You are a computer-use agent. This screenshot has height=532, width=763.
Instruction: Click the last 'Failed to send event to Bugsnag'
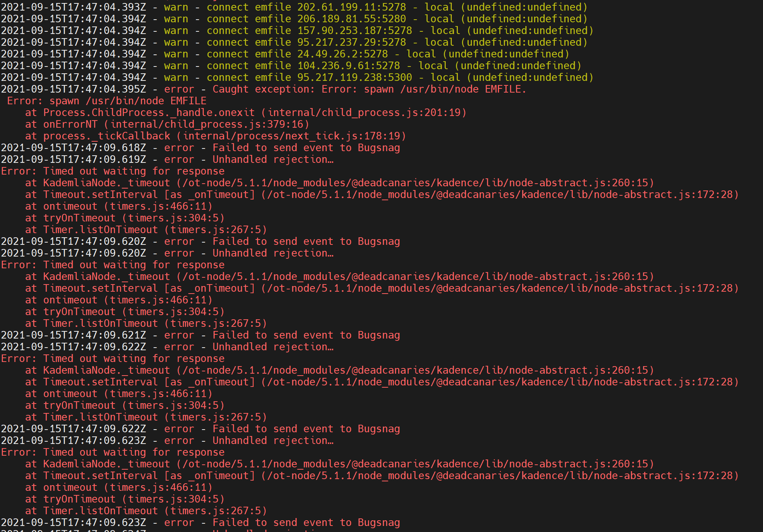pos(306,523)
